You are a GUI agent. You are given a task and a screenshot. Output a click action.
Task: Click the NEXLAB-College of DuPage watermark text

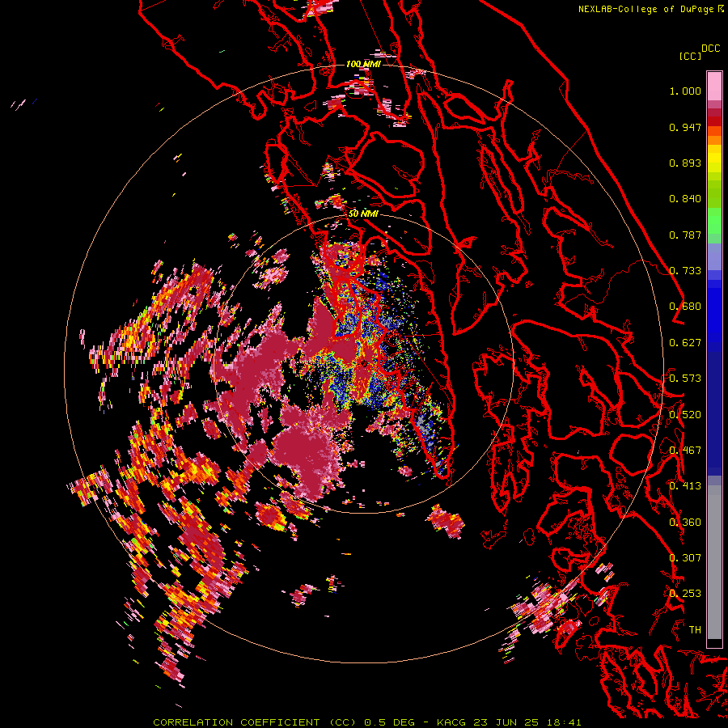coord(648,9)
